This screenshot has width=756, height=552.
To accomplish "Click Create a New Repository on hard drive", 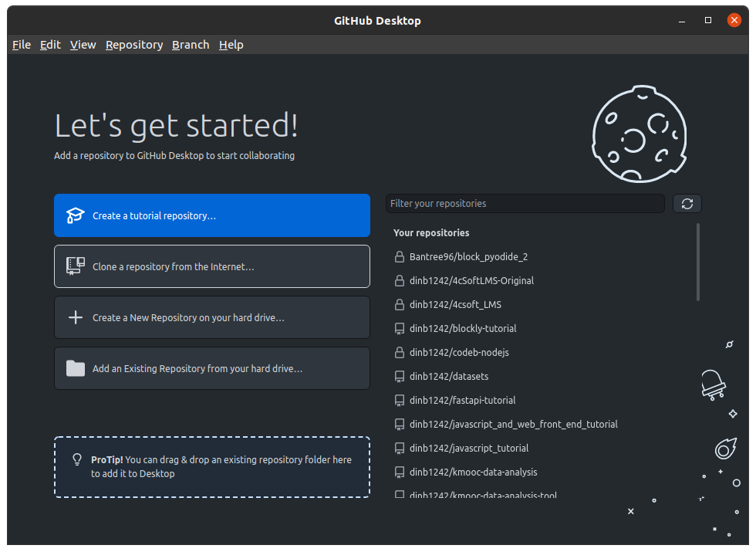I will 212,317.
